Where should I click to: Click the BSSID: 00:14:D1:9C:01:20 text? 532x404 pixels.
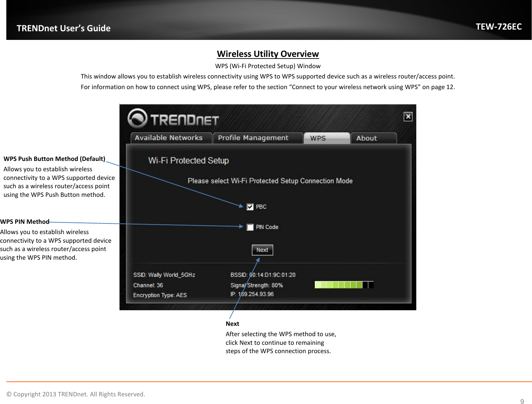click(x=263, y=275)
